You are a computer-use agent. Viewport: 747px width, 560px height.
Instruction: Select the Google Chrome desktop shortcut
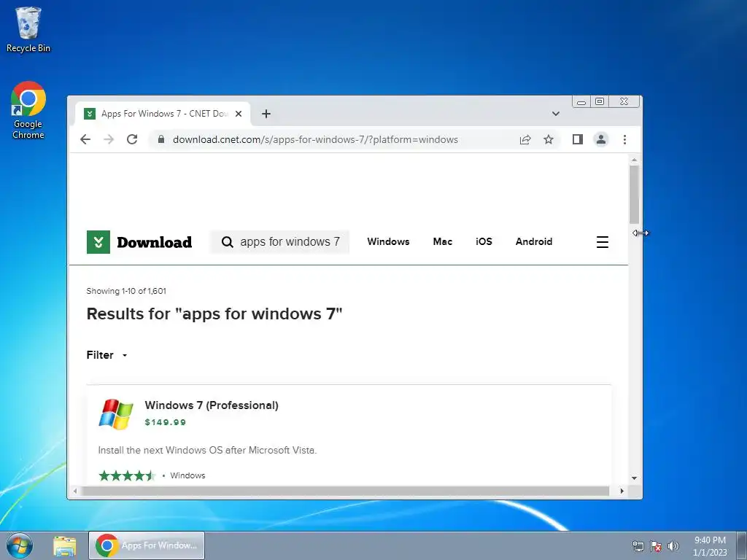tap(28, 111)
